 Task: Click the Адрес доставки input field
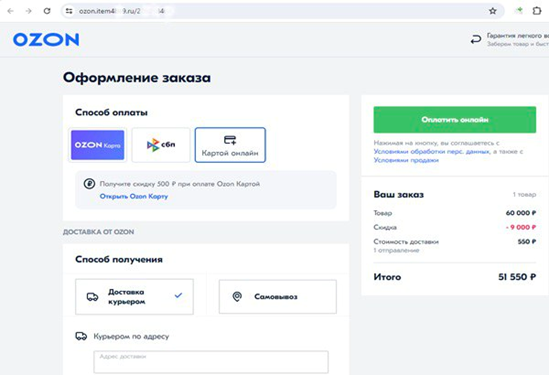pyautogui.click(x=211, y=362)
